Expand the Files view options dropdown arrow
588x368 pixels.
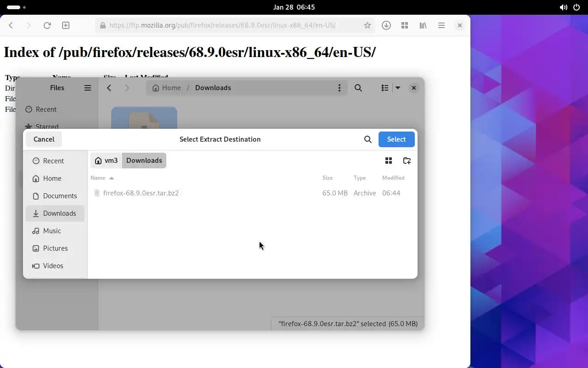pyautogui.click(x=398, y=88)
